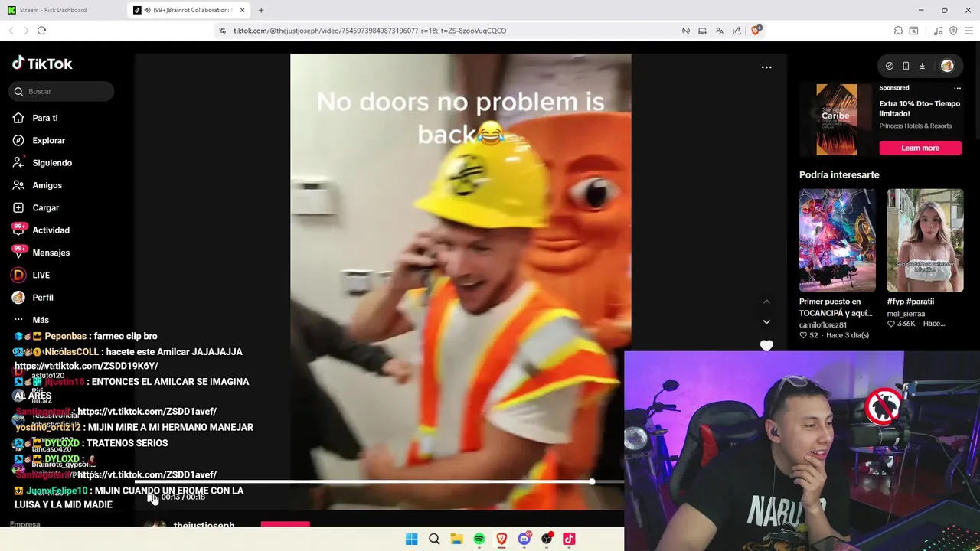Open OBS Studio from taskbar
Image resolution: width=980 pixels, height=551 pixels.
point(547,539)
